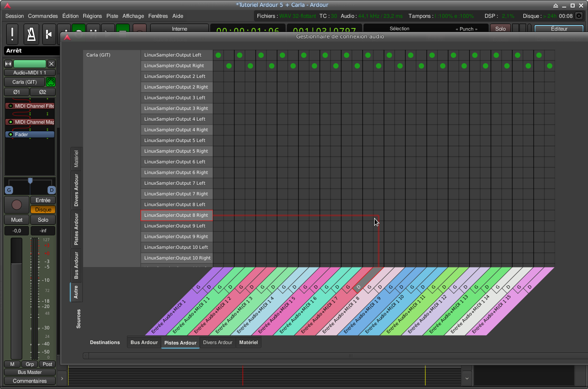588x389 pixels.
Task: Open the Commandes menu
Action: coord(43,16)
